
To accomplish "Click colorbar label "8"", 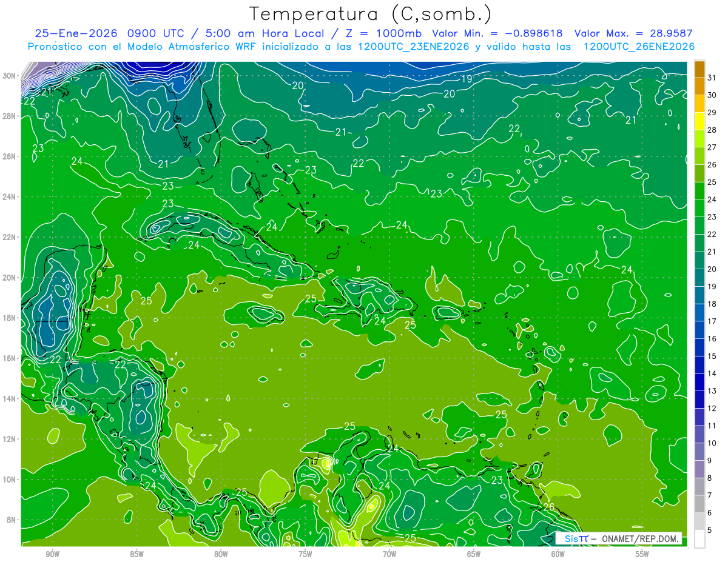I will tap(709, 478).
